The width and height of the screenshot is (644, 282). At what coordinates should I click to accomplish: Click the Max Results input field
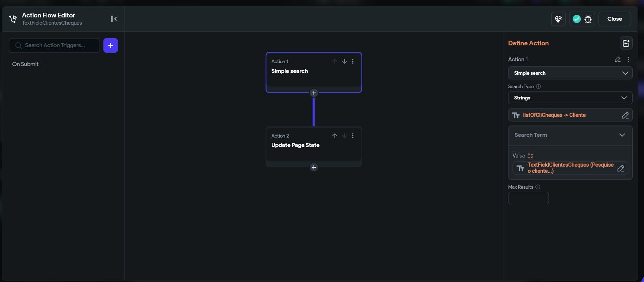tap(528, 198)
